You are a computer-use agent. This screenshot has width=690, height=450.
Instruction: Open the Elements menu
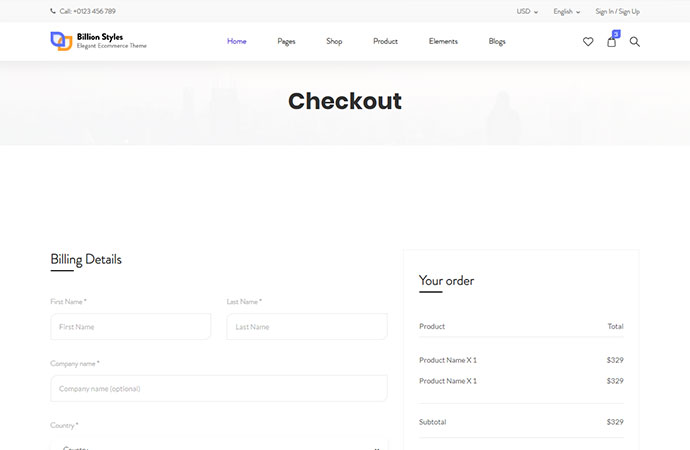click(443, 42)
